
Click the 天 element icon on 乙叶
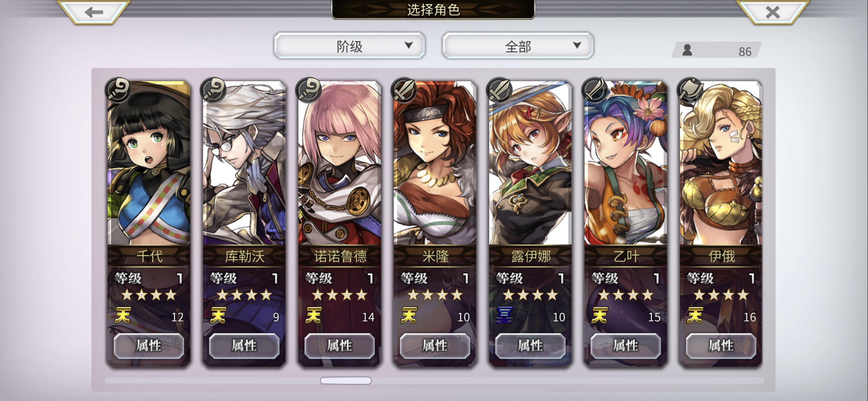click(600, 316)
